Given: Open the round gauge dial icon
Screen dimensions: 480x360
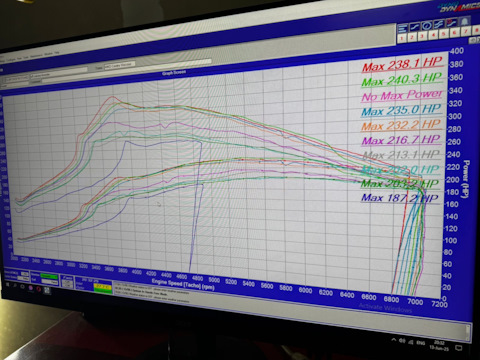Looking at the screenshot, I should click(x=427, y=25).
